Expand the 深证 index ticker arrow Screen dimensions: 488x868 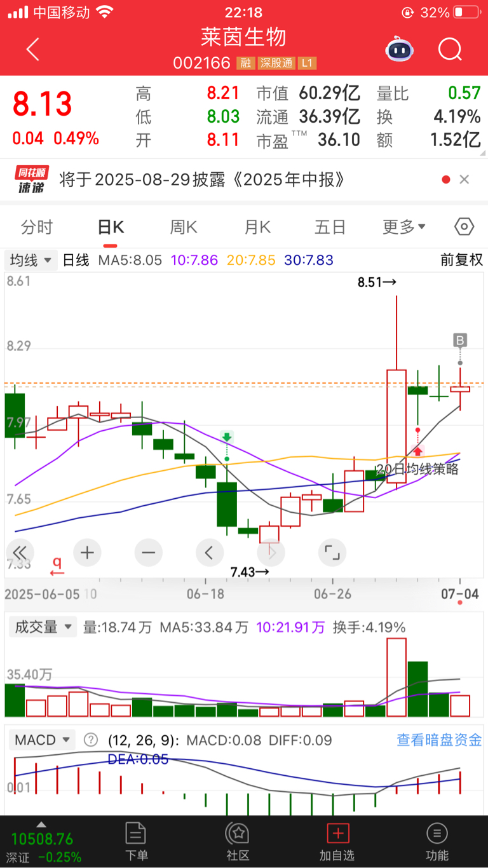42,824
